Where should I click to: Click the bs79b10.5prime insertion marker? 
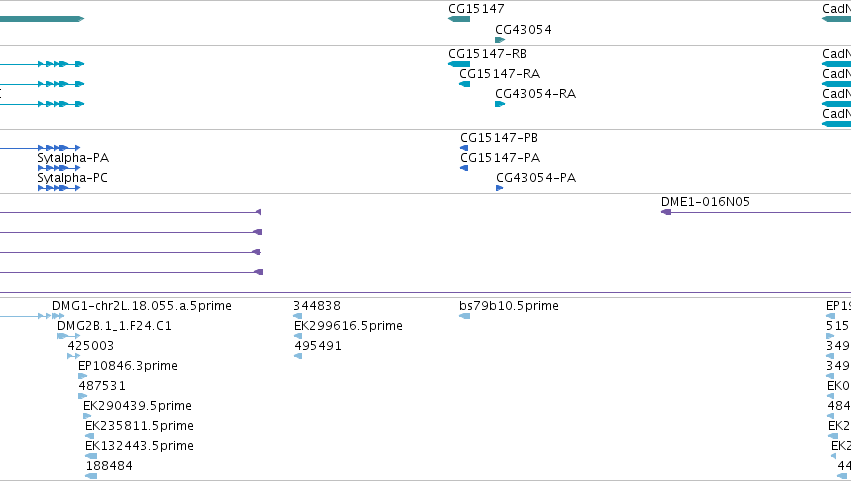pos(465,316)
